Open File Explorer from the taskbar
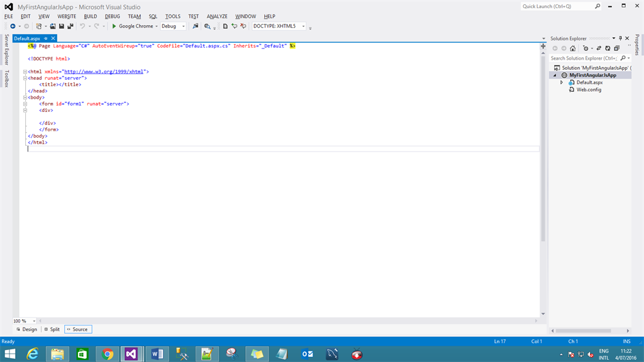644x362 pixels. [x=57, y=354]
